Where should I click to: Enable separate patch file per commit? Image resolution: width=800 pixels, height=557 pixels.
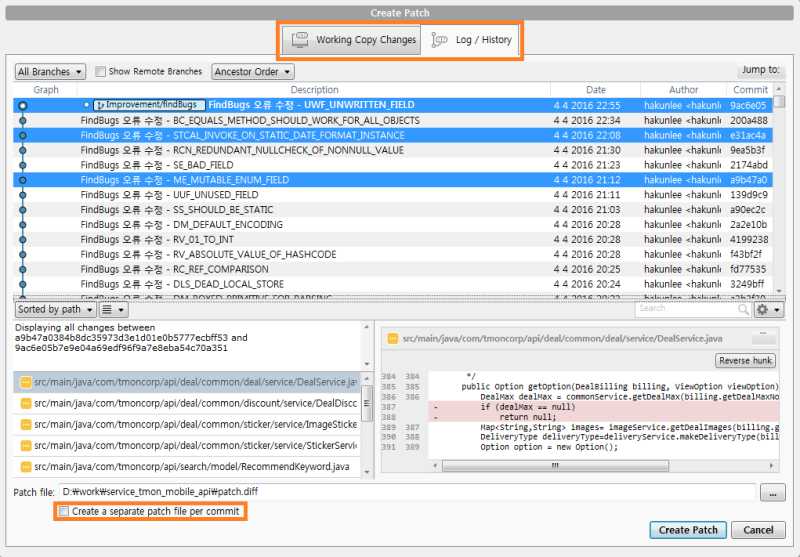click(x=64, y=511)
